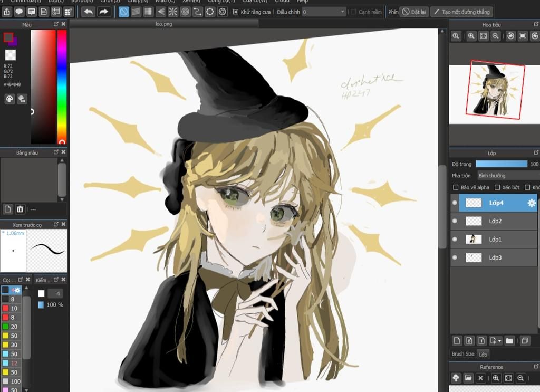Select the radial snap guide
Image resolution: width=540 pixels, height=392 pixels.
173,12
